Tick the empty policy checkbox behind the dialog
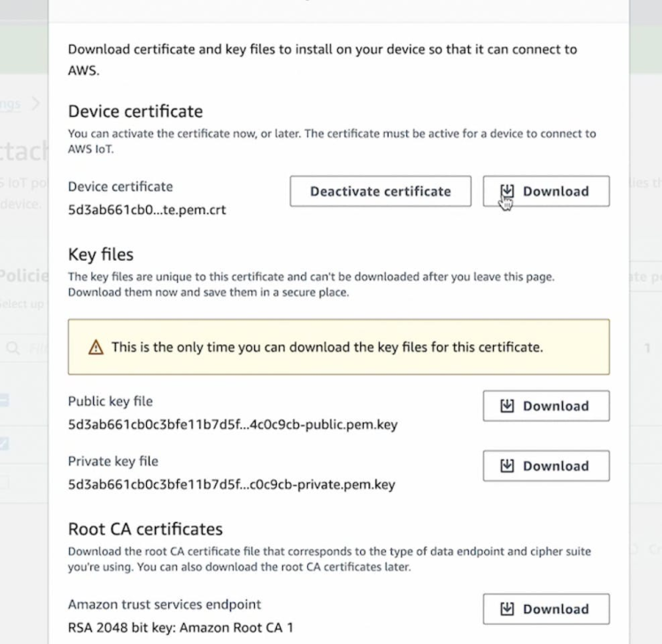Screen dimensions: 662x644 click(4, 483)
